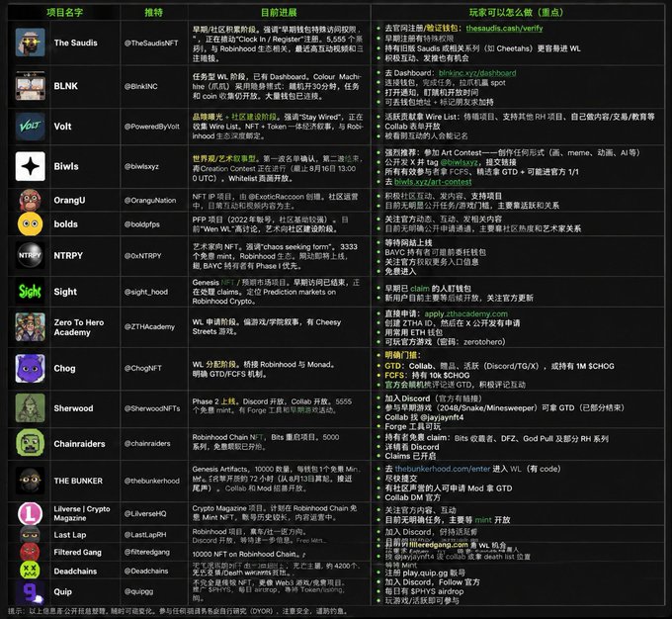Click the Lilverse pink L logo
This screenshot has width=672, height=619.
point(30,513)
